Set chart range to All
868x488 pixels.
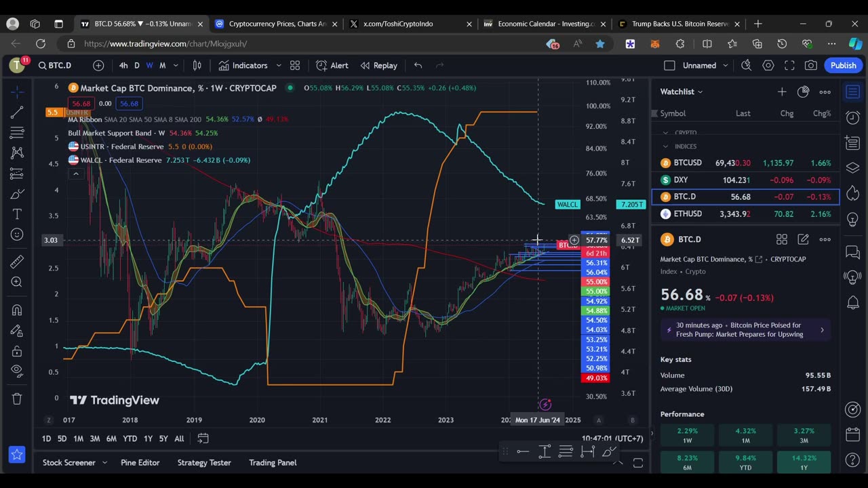(x=179, y=439)
